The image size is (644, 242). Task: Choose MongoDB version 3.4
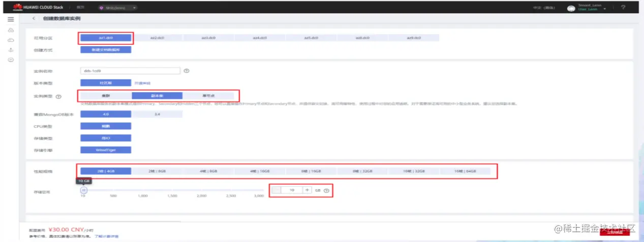click(x=157, y=115)
